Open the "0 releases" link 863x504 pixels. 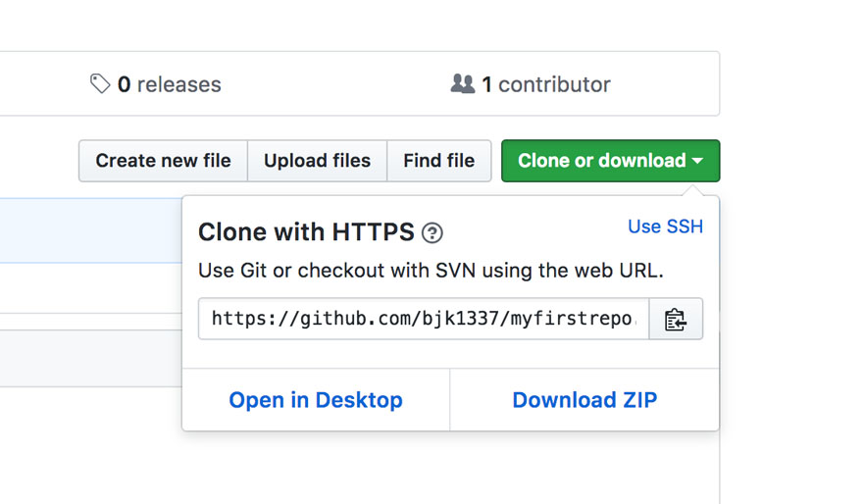169,84
